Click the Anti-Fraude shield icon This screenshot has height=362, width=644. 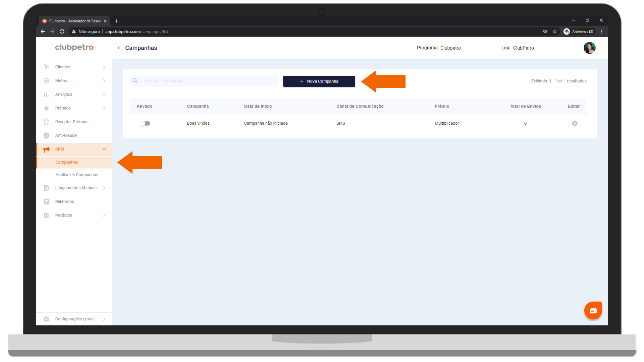[46, 135]
